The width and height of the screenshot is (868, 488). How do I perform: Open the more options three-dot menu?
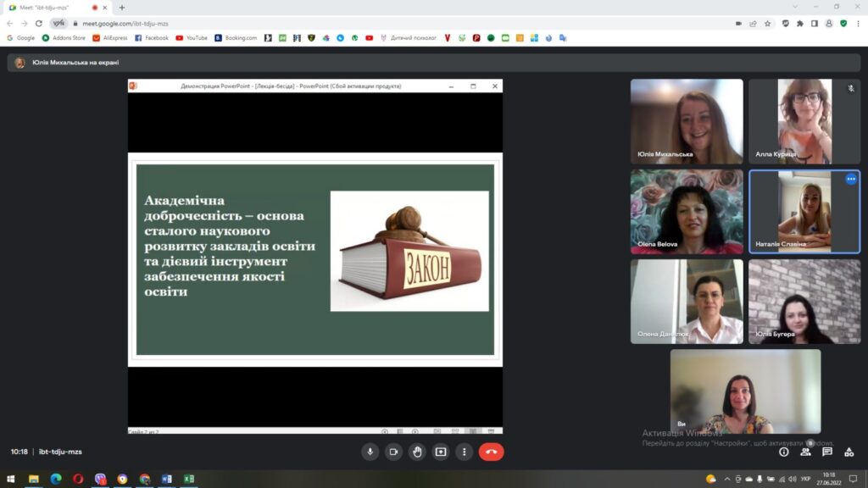(x=464, y=452)
